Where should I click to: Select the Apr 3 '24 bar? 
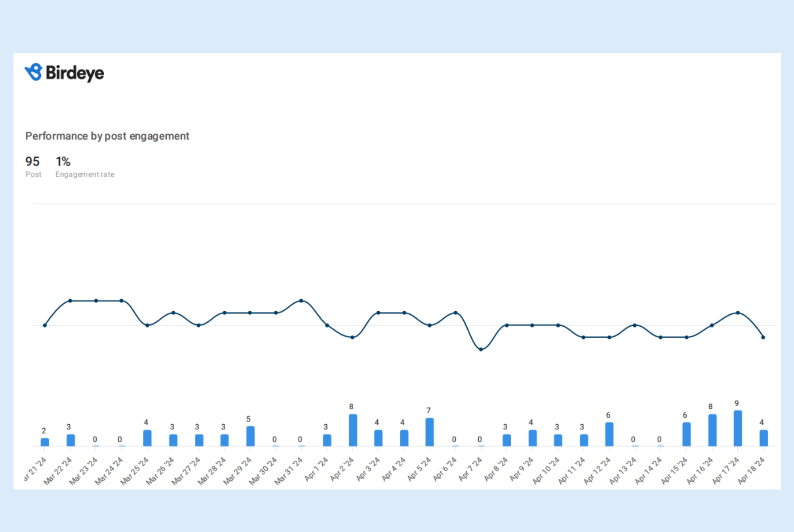(x=378, y=438)
